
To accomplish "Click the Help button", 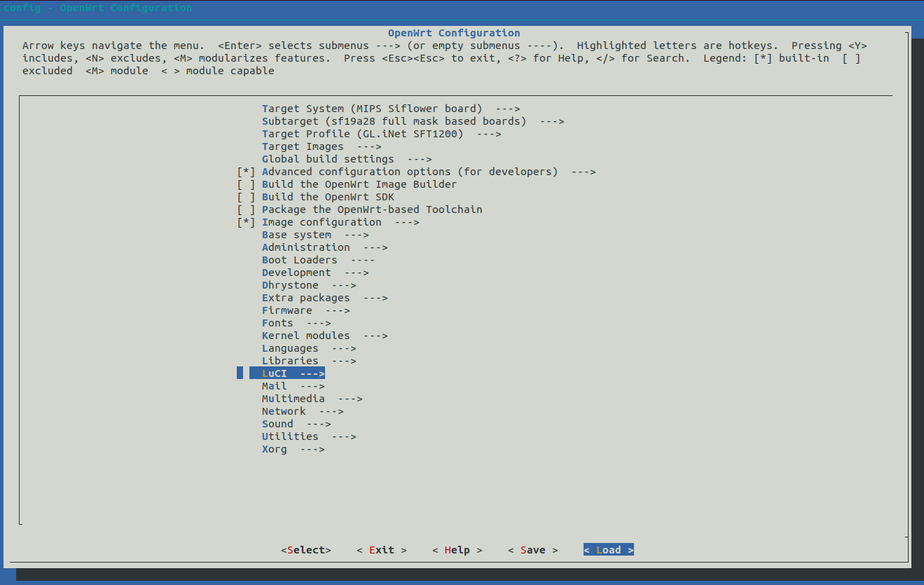I will [x=457, y=550].
